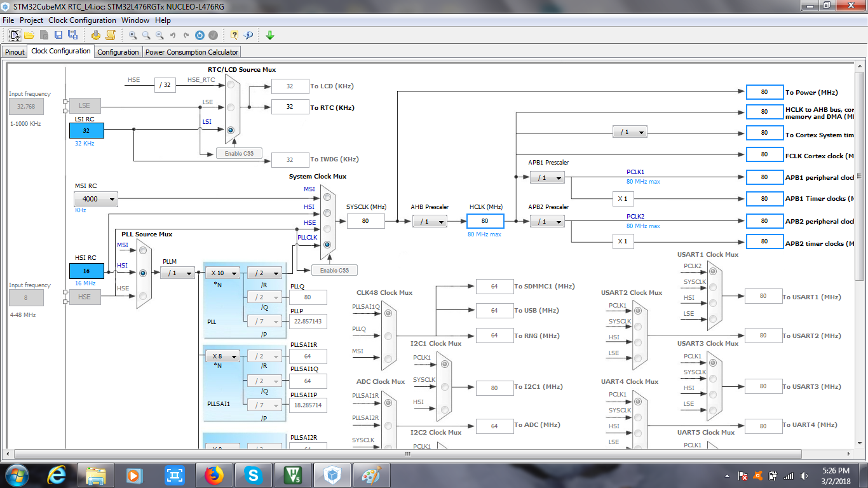Open Firefox from the taskbar
The image size is (868, 488).
(x=214, y=475)
